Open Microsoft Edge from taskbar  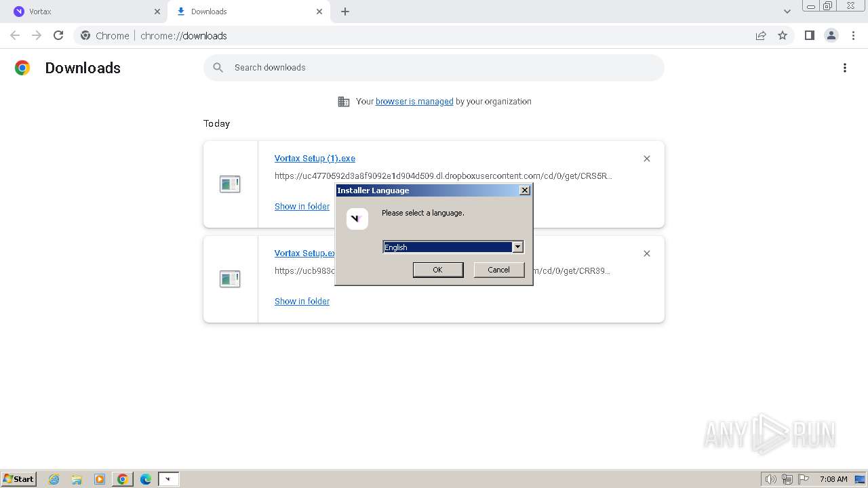(146, 479)
